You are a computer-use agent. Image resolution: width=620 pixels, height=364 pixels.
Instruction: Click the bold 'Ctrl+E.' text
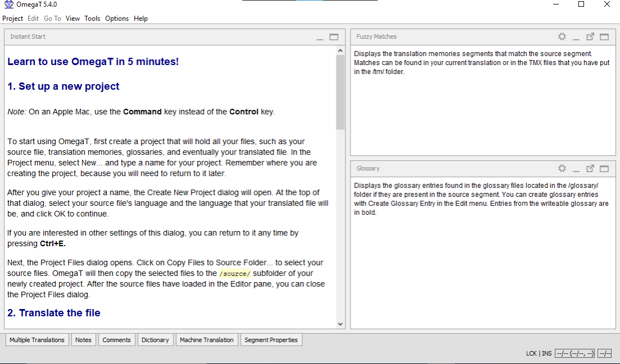[x=53, y=243]
